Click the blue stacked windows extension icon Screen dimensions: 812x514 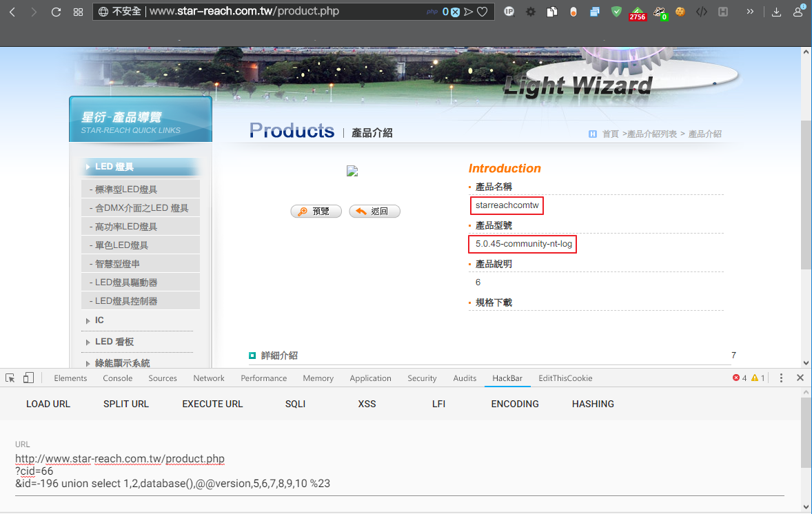click(594, 12)
